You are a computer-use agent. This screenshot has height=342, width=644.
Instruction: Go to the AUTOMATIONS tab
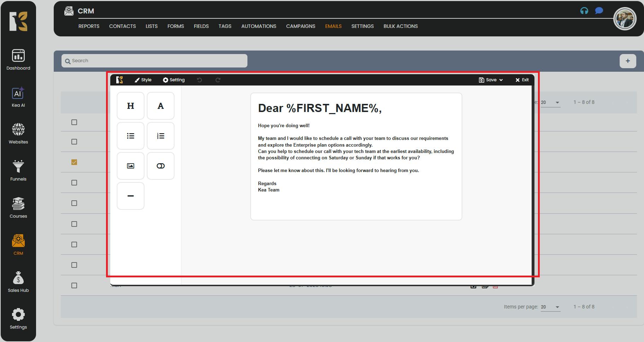259,26
